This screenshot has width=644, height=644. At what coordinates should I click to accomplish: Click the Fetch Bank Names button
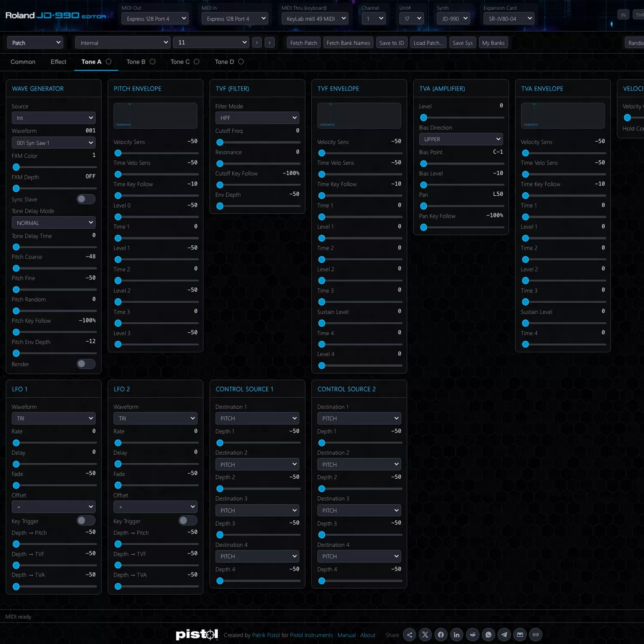pos(348,43)
